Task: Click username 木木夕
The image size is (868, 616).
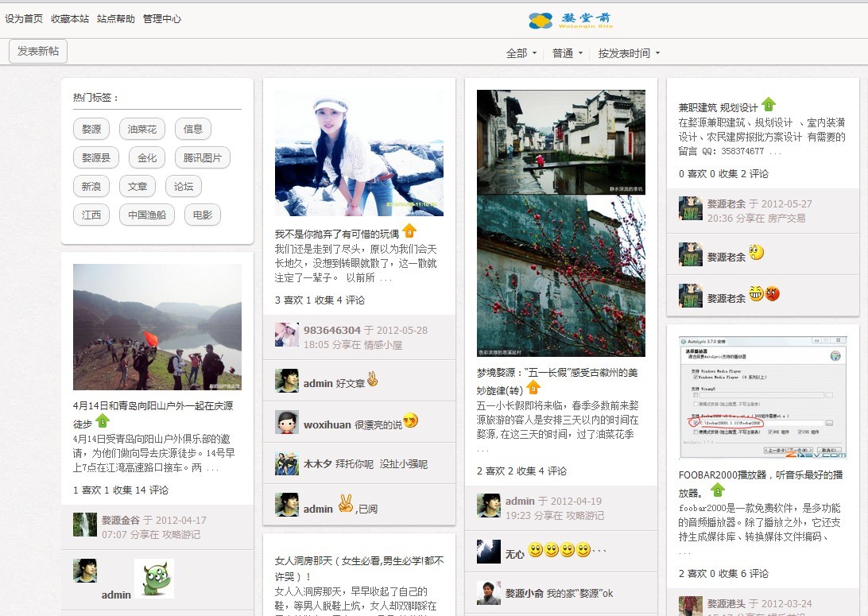Action: click(316, 464)
